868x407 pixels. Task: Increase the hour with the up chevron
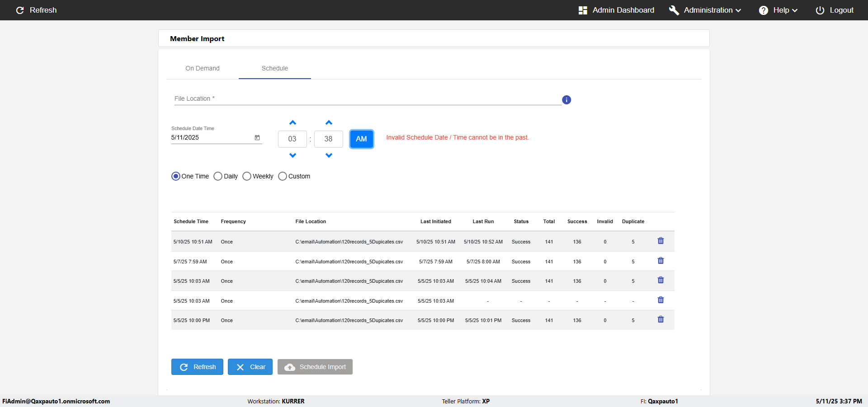coord(292,123)
